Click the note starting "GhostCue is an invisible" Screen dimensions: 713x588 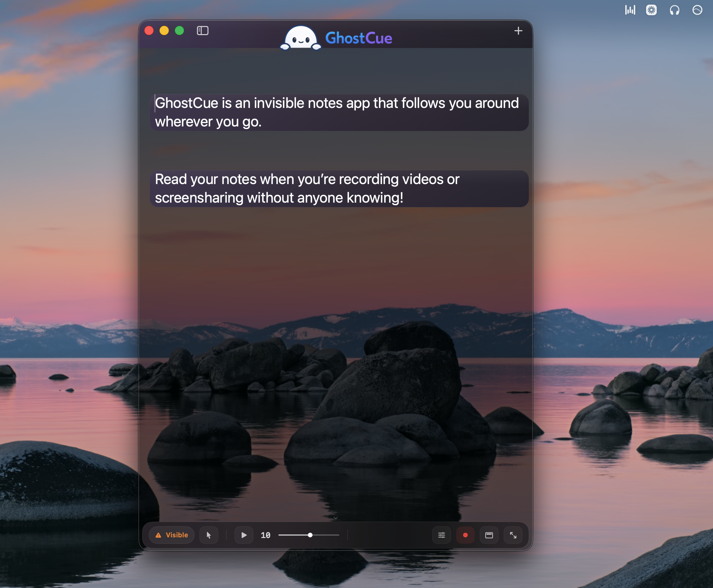339,113
